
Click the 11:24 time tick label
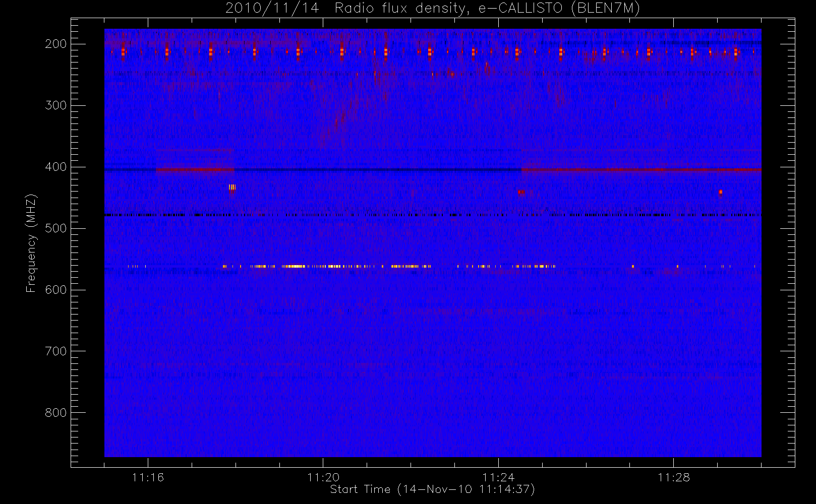[x=498, y=477]
